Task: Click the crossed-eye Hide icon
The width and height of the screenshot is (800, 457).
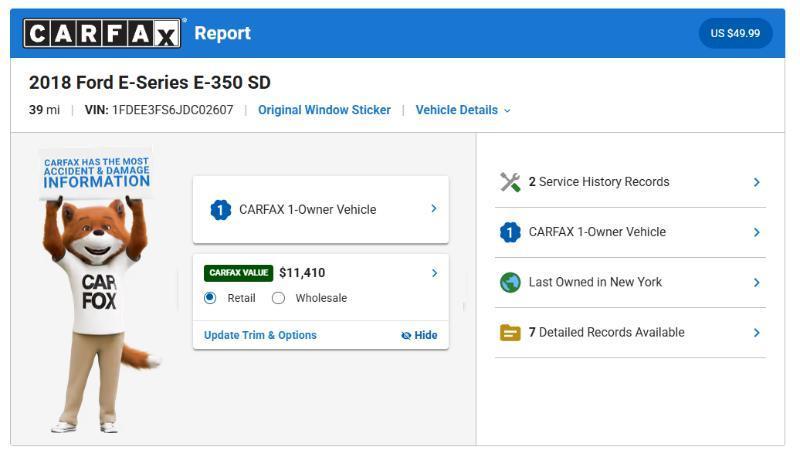Action: click(406, 336)
